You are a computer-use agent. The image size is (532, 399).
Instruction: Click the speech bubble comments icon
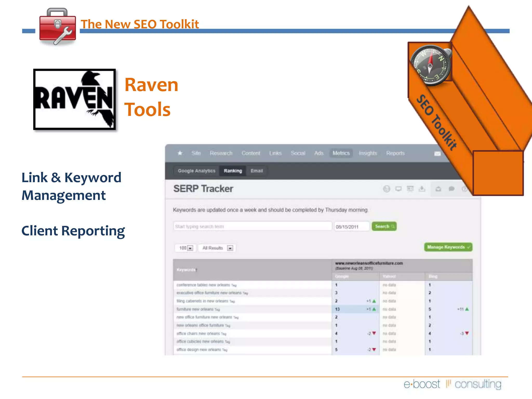[x=451, y=189]
